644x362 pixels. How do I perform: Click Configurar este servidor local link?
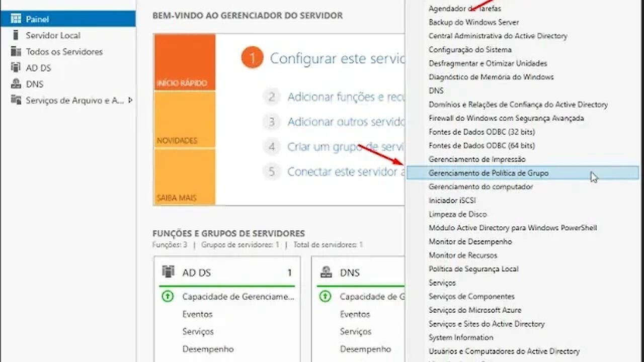337,58
